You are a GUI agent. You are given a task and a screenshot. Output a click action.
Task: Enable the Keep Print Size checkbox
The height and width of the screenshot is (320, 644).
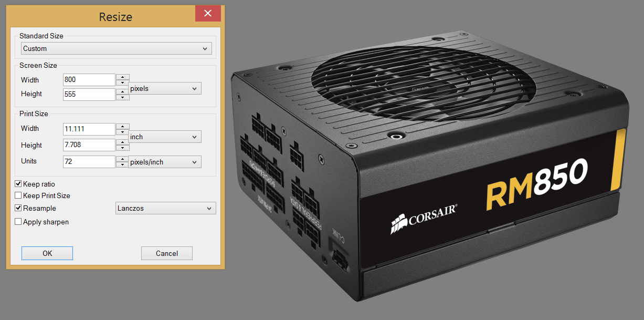(x=18, y=195)
